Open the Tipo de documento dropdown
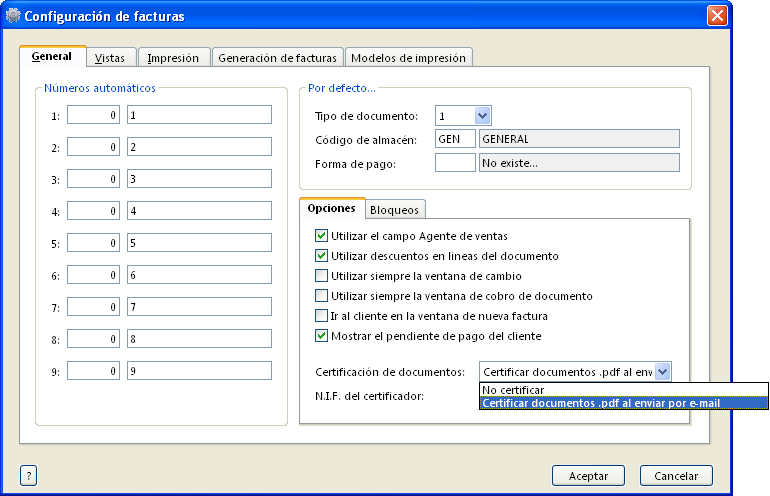Screen dimensions: 770x496 point(483,116)
